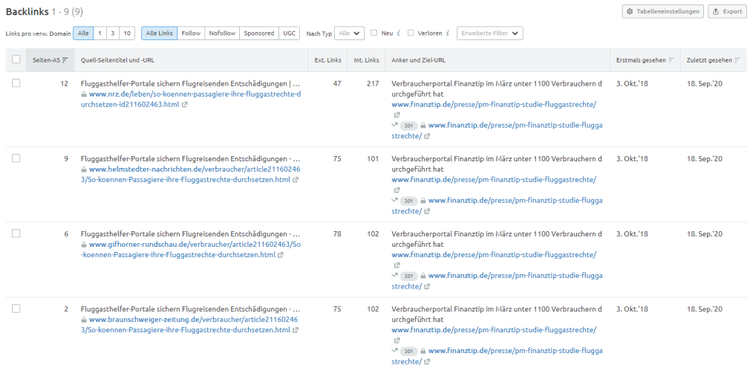
Task: Click external-link icon below braunschweiger row target URL
Action: [397, 341]
